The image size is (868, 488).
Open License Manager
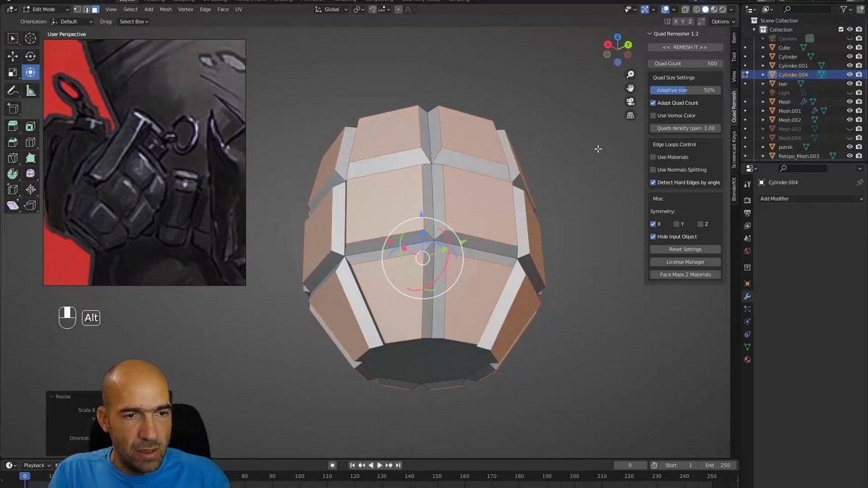pos(685,262)
